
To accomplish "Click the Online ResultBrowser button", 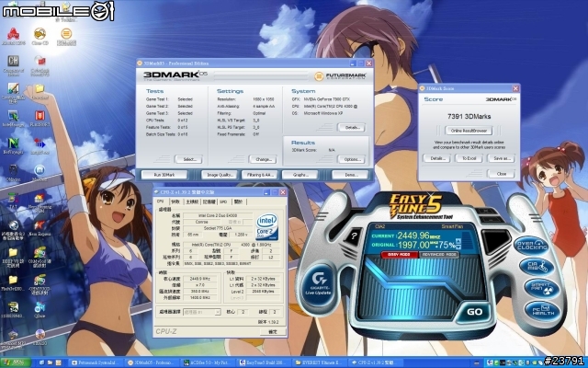I will [x=469, y=131].
